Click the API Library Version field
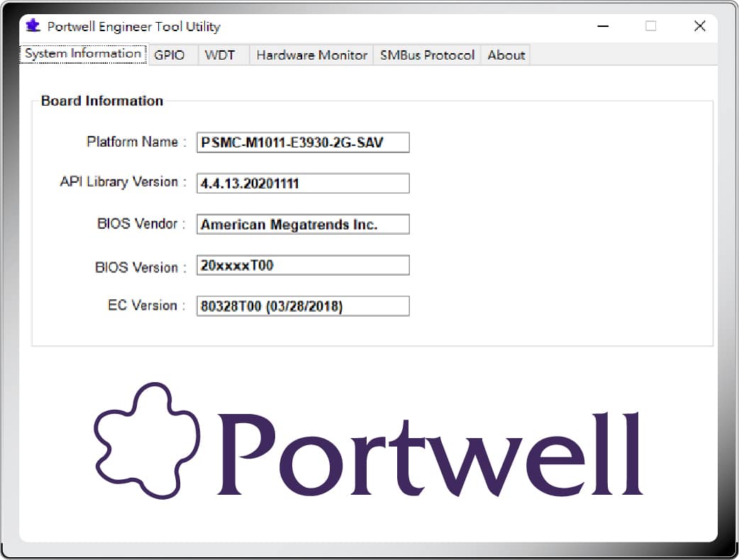The width and height of the screenshot is (739, 560). pyautogui.click(x=303, y=183)
